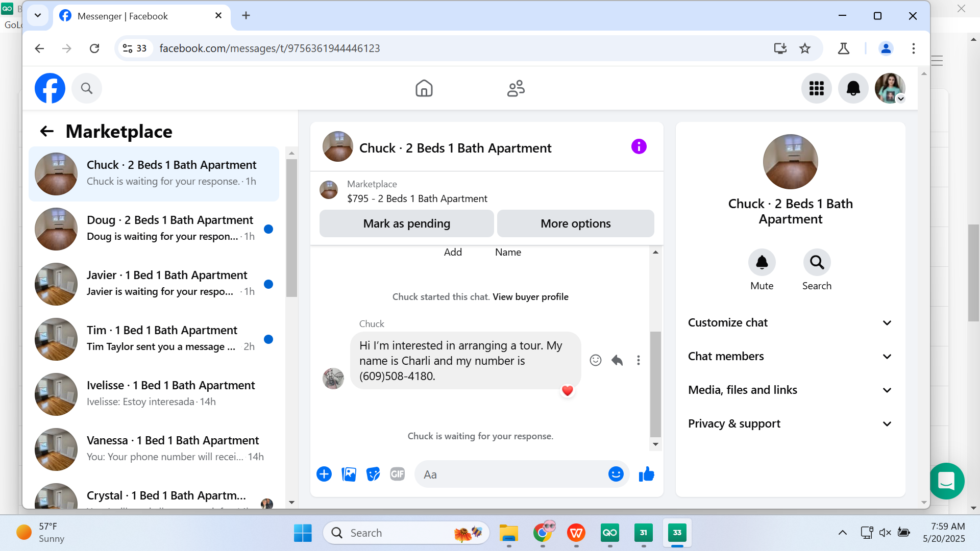
Task: Open View buyer profile link
Action: coord(530,297)
